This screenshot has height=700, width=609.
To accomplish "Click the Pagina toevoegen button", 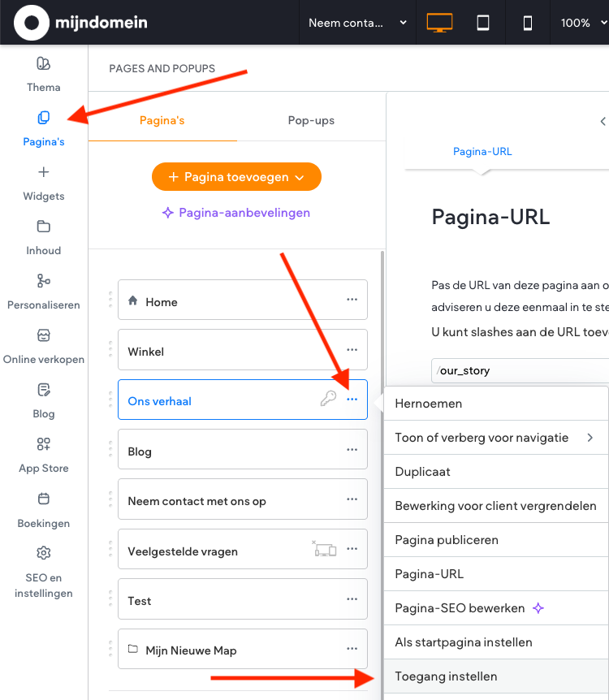I will coord(236,177).
